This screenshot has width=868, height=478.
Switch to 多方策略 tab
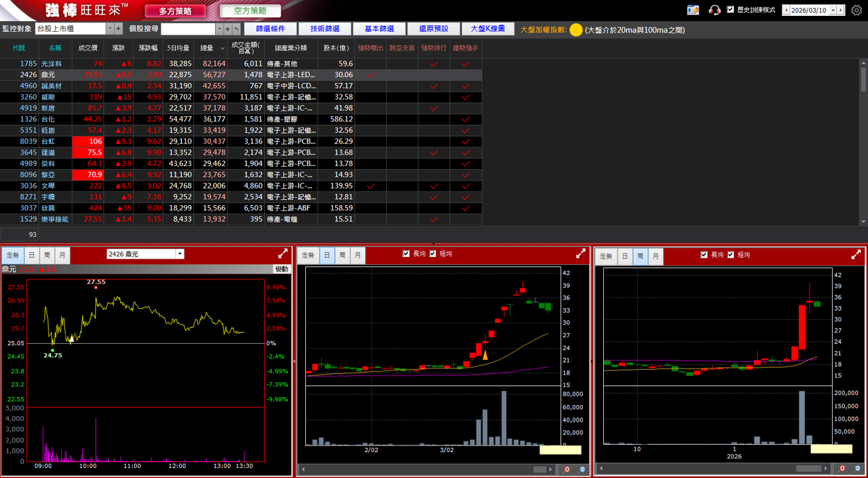point(175,11)
